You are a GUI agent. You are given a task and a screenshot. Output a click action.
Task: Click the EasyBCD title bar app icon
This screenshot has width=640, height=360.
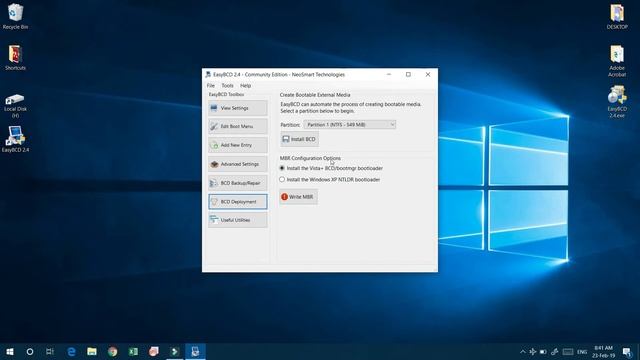pos(208,75)
